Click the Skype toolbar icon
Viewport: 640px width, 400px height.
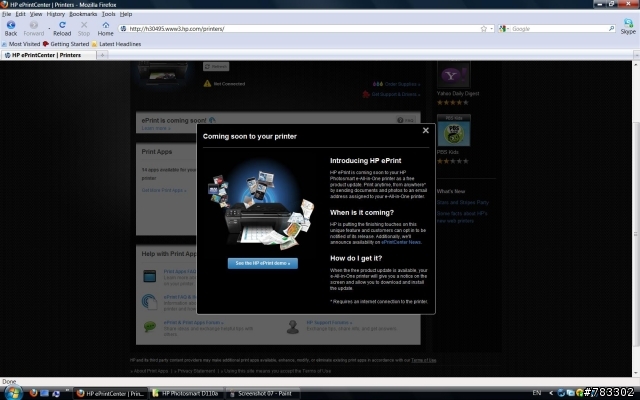pyautogui.click(x=628, y=26)
